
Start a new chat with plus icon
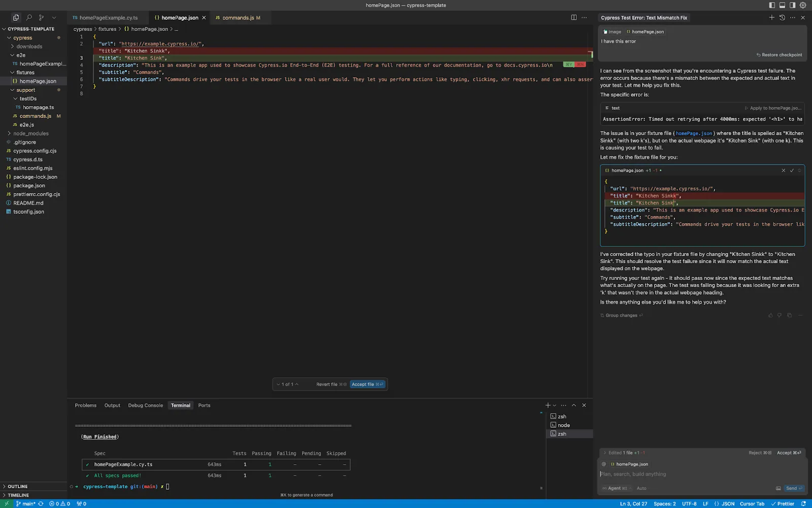pos(772,17)
